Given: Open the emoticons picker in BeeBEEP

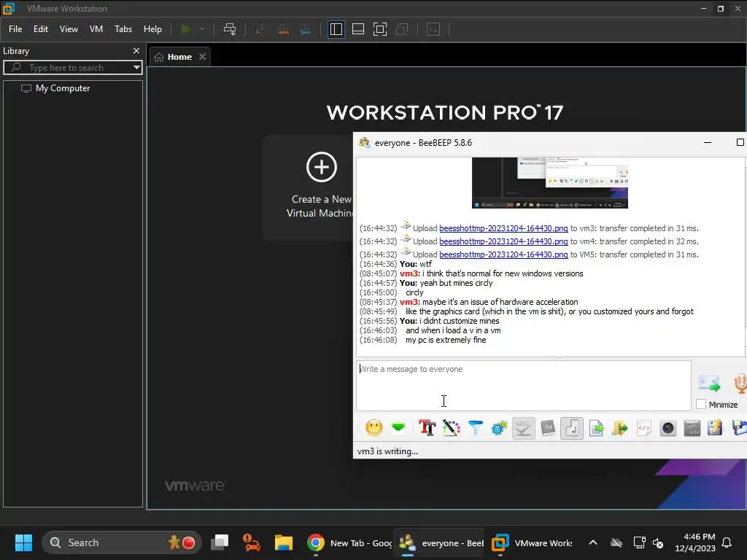Looking at the screenshot, I should click(x=374, y=427).
